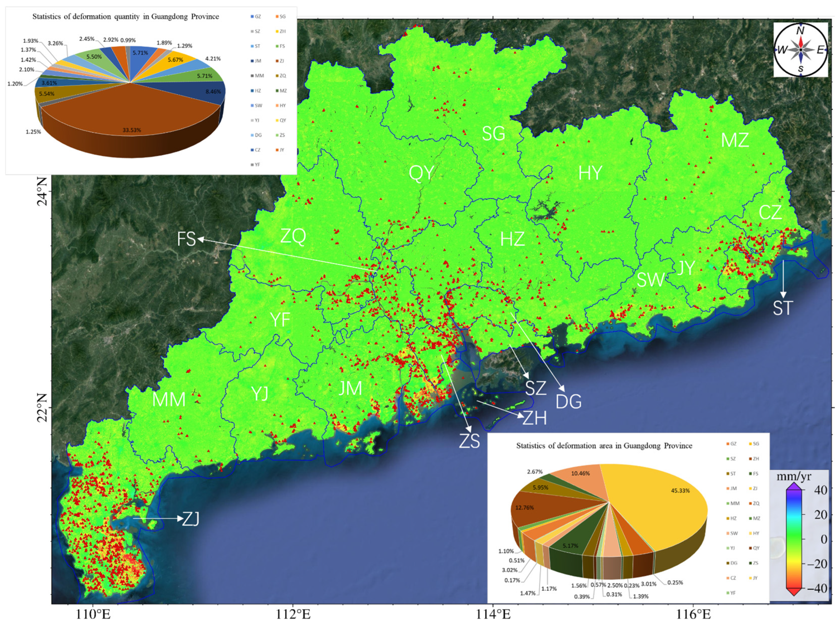The height and width of the screenshot is (626, 840).
Task: Click the 24°N latitude axis label
Action: (x=42, y=191)
